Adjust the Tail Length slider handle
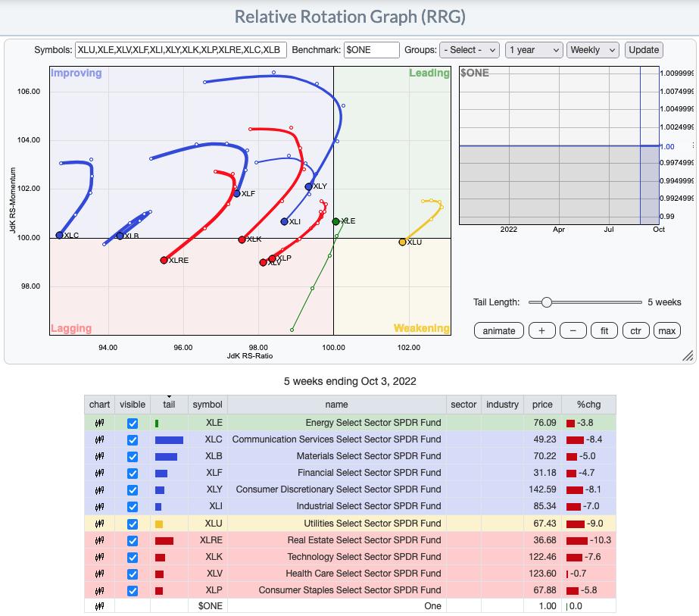This screenshot has width=699, height=616. point(547,302)
